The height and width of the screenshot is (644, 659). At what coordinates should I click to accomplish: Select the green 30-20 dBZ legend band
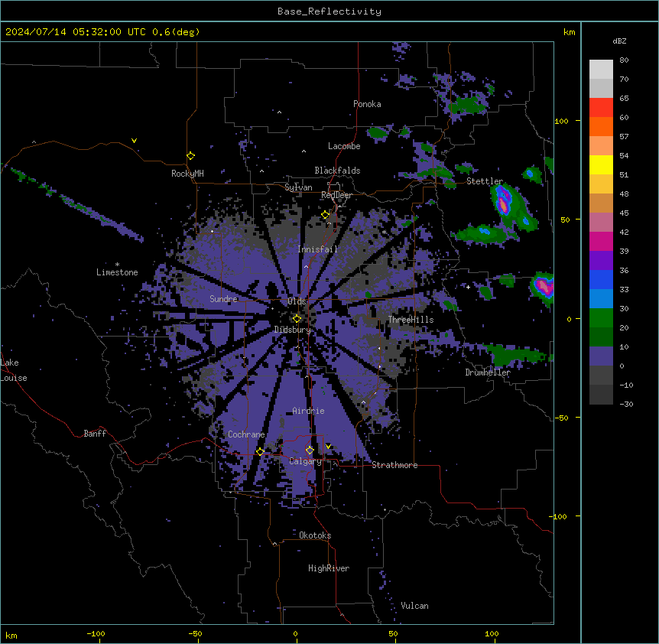[601, 318]
